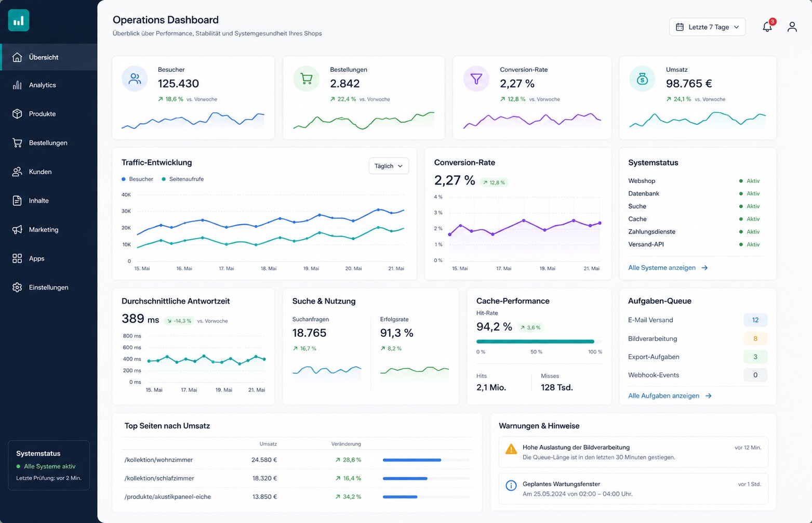Open the Produkte menu item
The width and height of the screenshot is (812, 523).
[49, 114]
